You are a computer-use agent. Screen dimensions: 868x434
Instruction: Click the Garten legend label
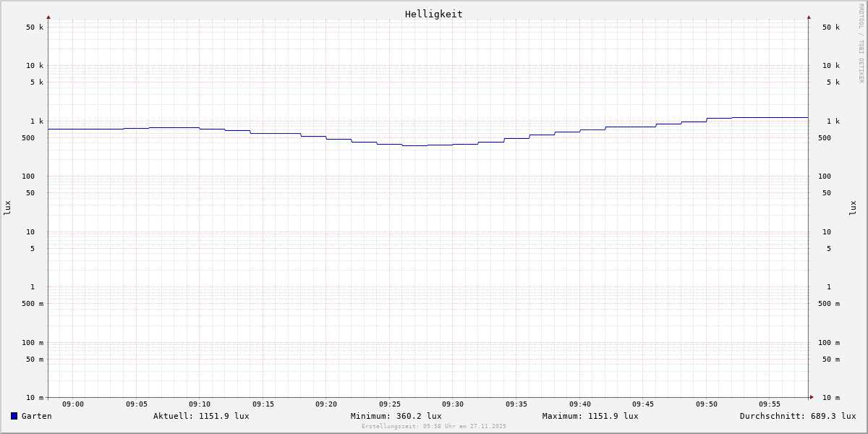click(36, 416)
